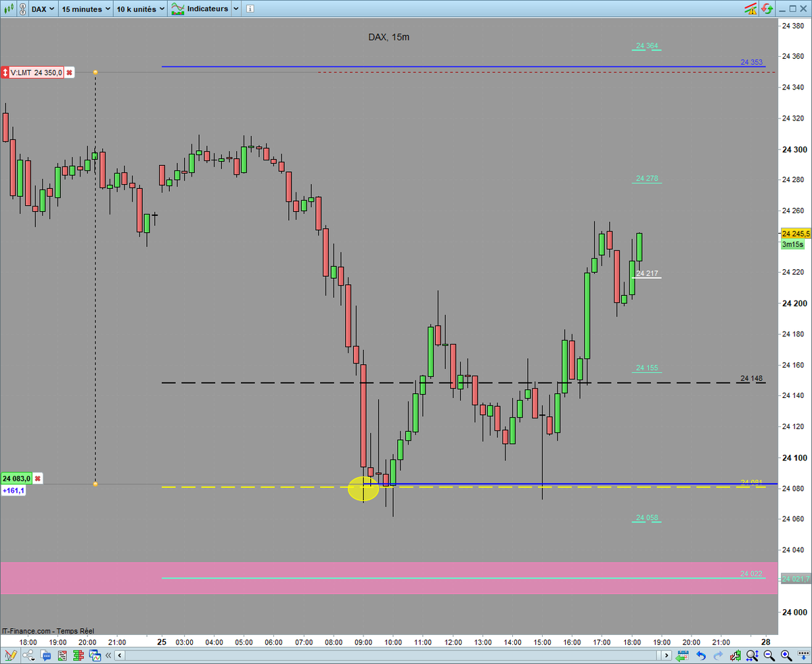This screenshot has width=812, height=664.
Task: Click the 3m15s countdown label
Action: [x=792, y=244]
